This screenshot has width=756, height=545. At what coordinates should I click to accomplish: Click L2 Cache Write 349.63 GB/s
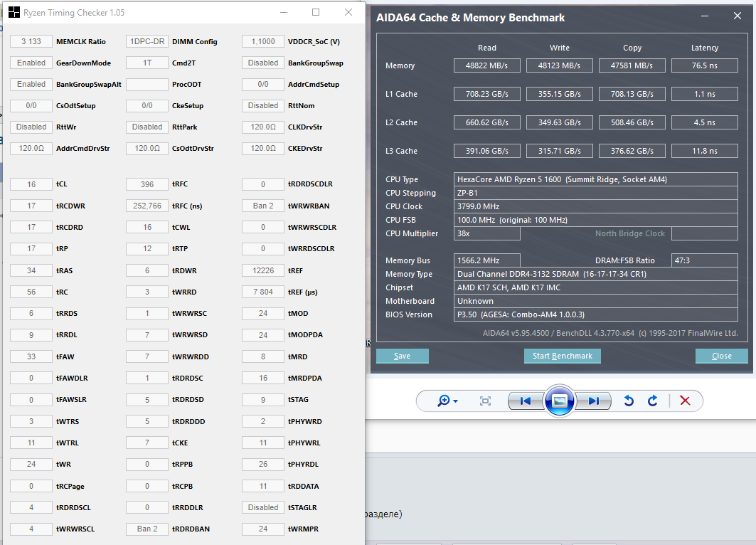[559, 122]
